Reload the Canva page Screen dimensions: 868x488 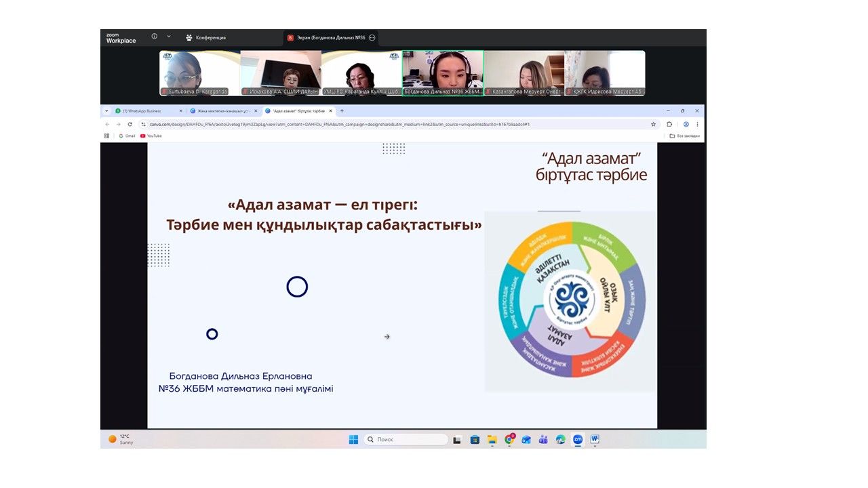click(x=130, y=125)
